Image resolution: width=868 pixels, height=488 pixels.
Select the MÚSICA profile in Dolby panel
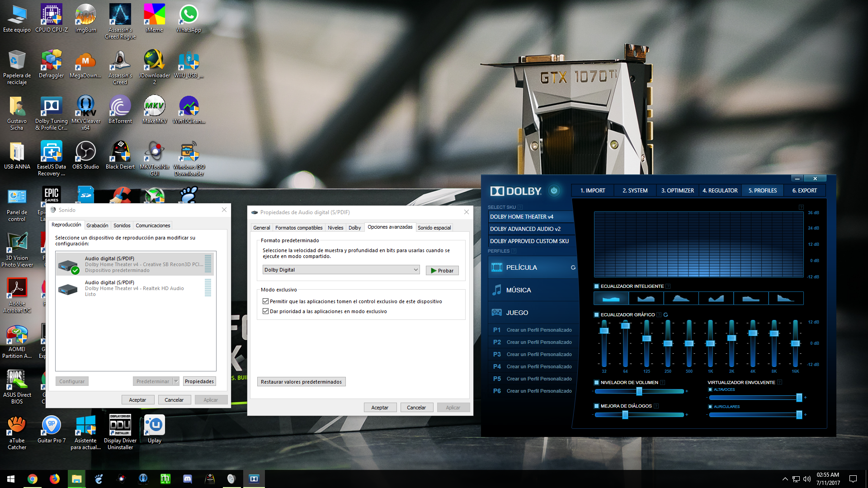pos(518,290)
